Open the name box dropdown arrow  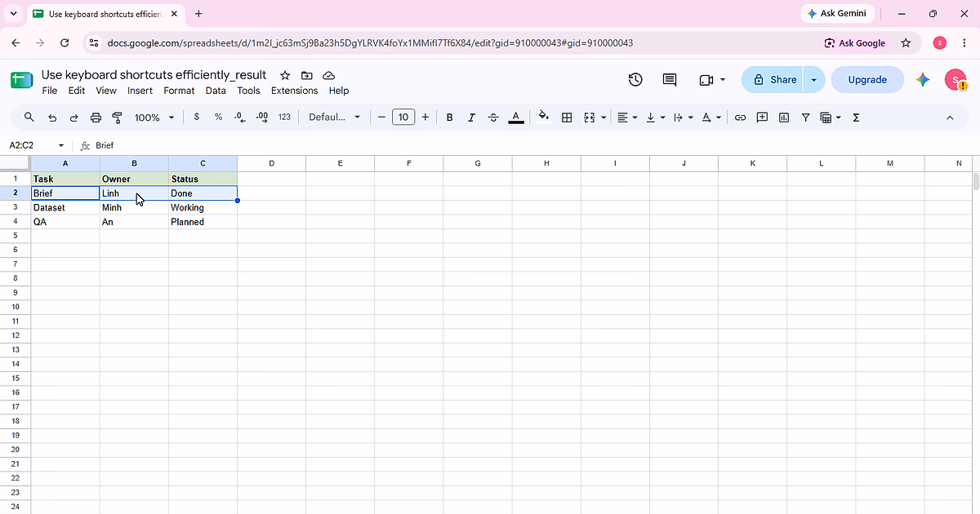tap(61, 145)
